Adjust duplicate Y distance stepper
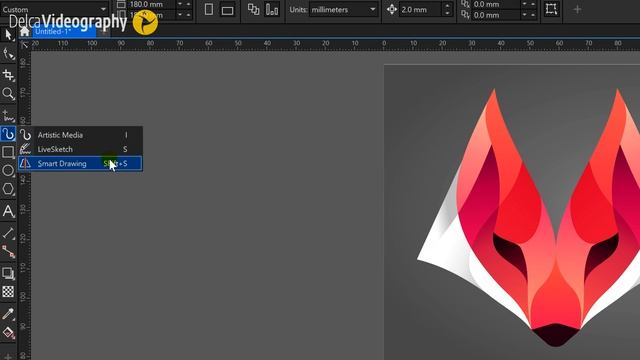This screenshot has height=360, width=640. pyautogui.click(x=529, y=15)
